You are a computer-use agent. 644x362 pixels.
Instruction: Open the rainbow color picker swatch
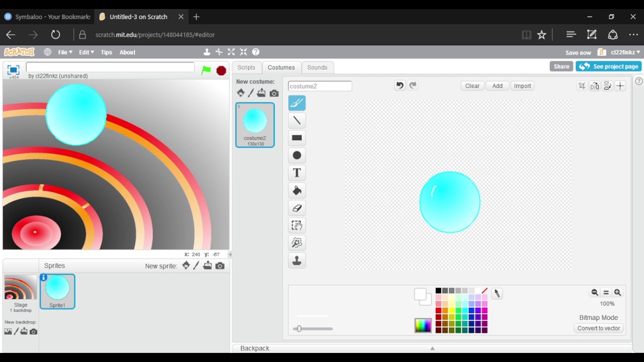pyautogui.click(x=423, y=325)
